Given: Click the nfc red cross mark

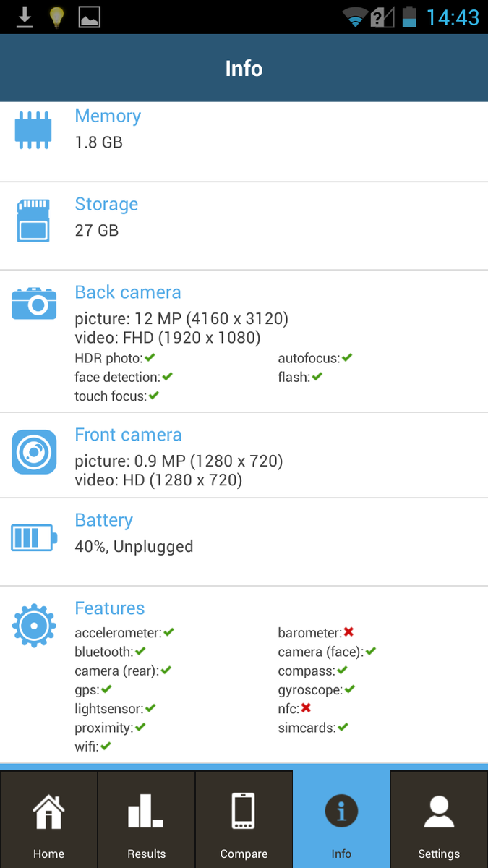Looking at the screenshot, I should point(306,708).
